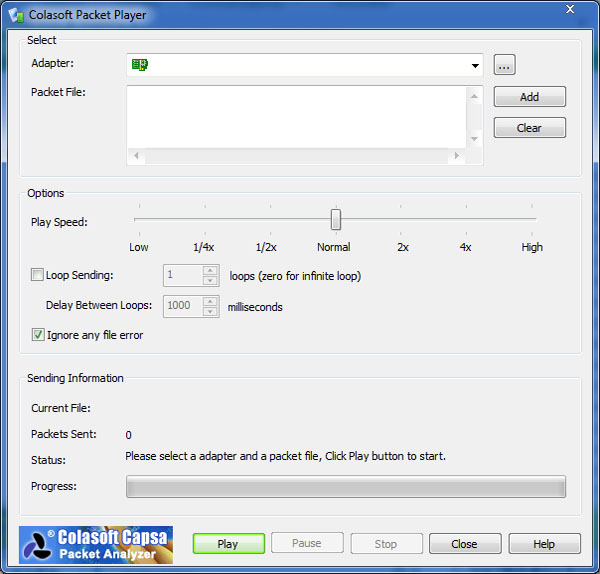Click the Normal speed label

click(334, 247)
